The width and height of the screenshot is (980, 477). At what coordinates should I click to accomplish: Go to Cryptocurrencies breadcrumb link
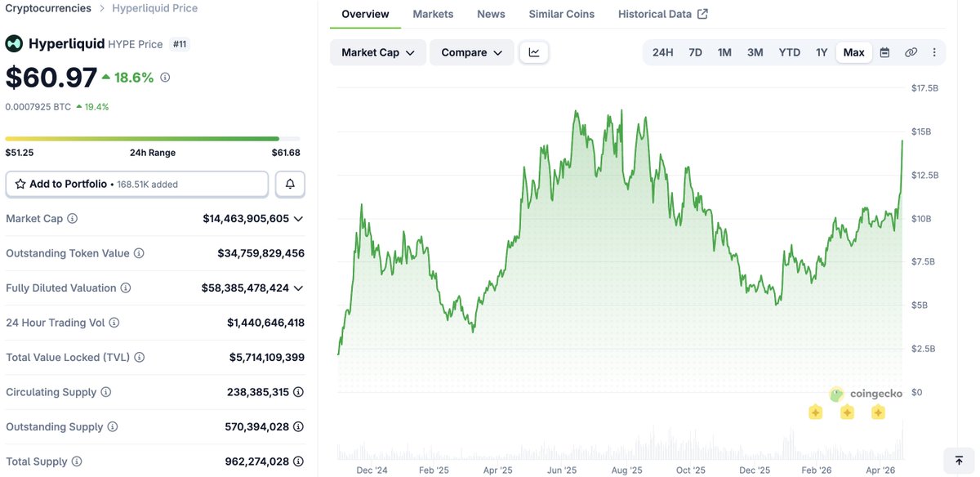click(48, 8)
